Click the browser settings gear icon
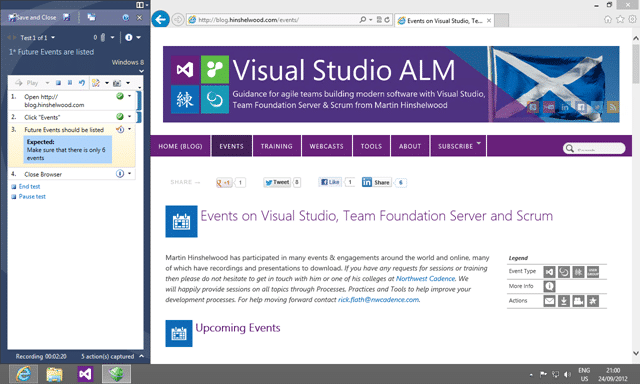The width and height of the screenshot is (640, 384). coord(632,20)
